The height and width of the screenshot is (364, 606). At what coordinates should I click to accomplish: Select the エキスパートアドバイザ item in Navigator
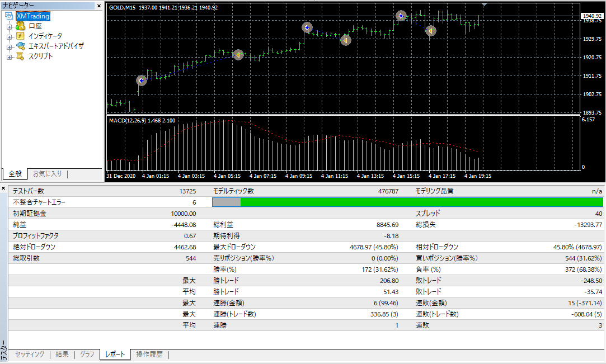coord(56,46)
